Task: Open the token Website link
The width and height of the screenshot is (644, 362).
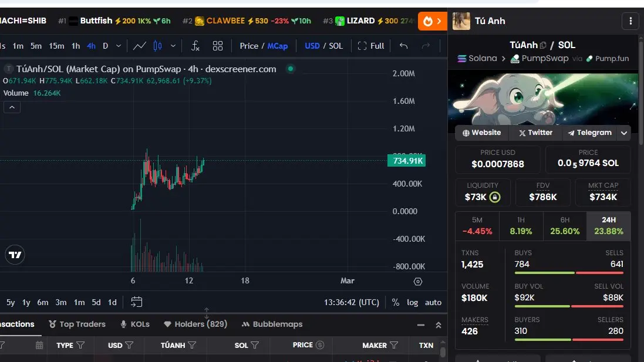Action: click(482, 133)
